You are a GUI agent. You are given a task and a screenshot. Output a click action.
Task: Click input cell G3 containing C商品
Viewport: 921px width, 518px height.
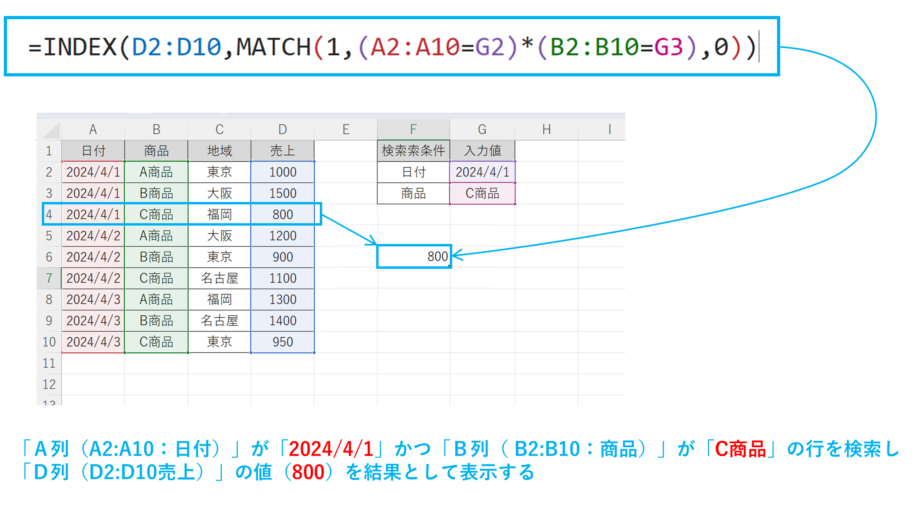pyautogui.click(x=482, y=193)
